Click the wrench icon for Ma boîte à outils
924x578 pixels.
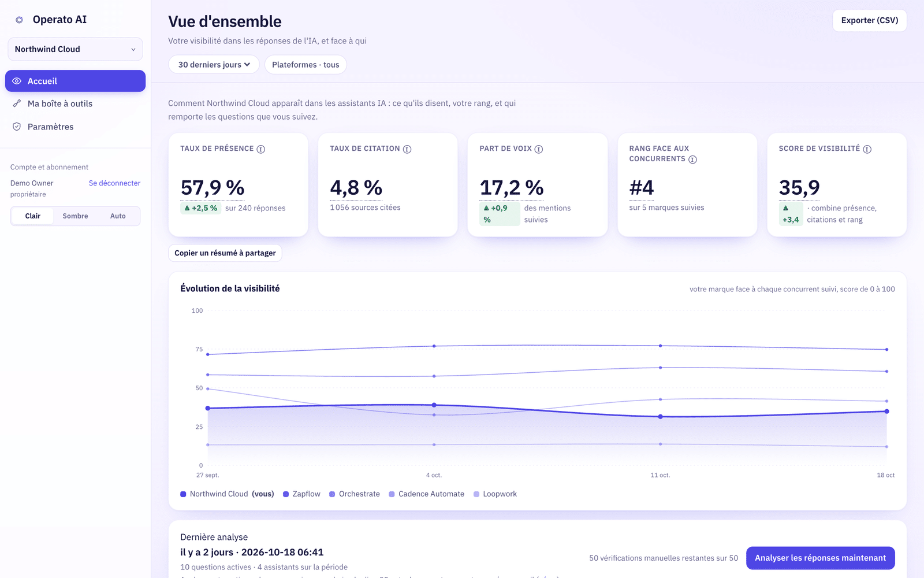[17, 103]
